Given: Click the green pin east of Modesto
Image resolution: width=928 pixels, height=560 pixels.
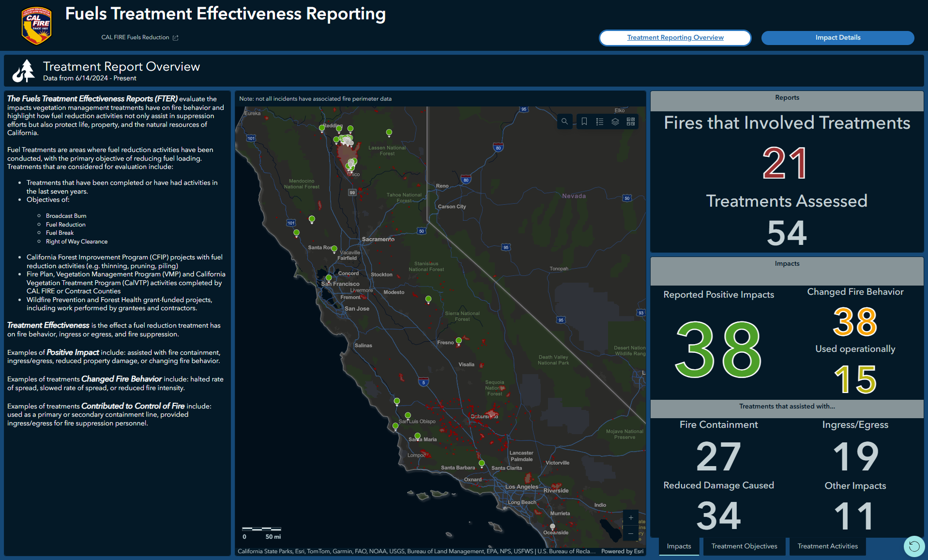Looking at the screenshot, I should 428,300.
